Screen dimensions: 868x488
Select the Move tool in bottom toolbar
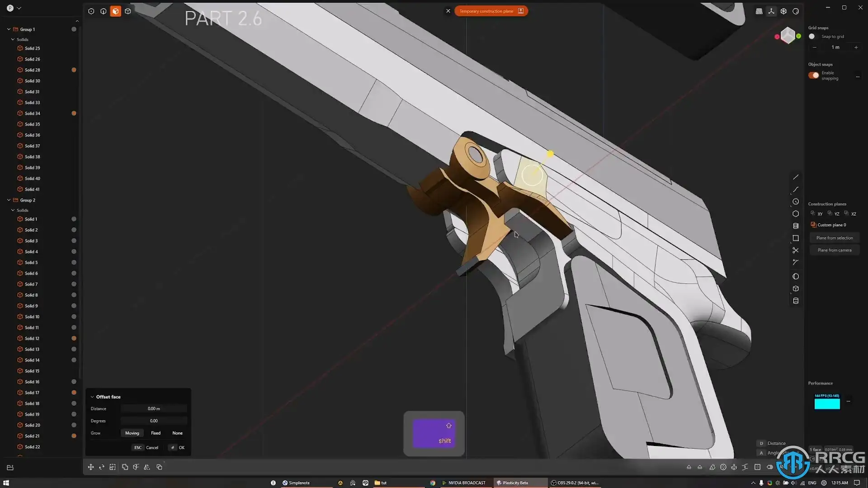(x=91, y=467)
